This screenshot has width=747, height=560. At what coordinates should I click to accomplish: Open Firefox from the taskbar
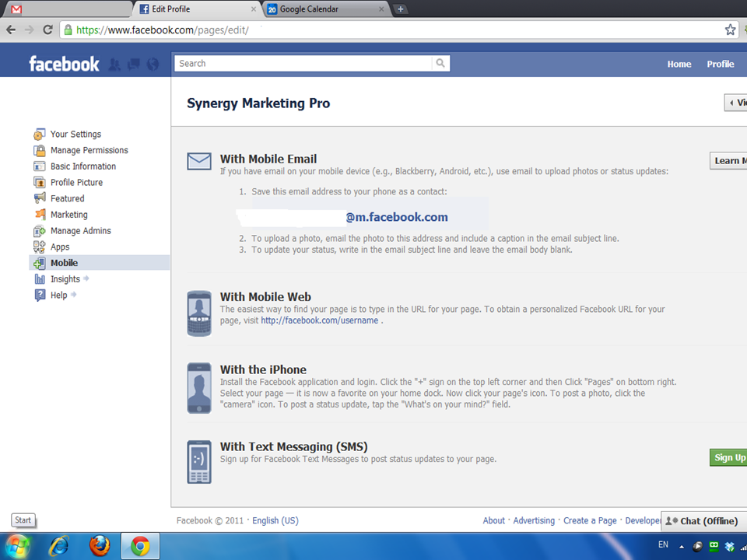pos(100,546)
